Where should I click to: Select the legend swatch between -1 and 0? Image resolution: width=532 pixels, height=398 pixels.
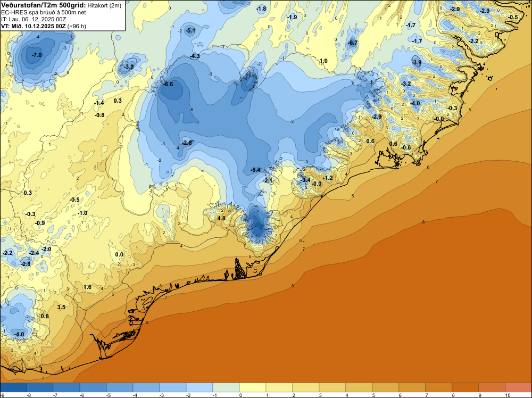coord(226,387)
